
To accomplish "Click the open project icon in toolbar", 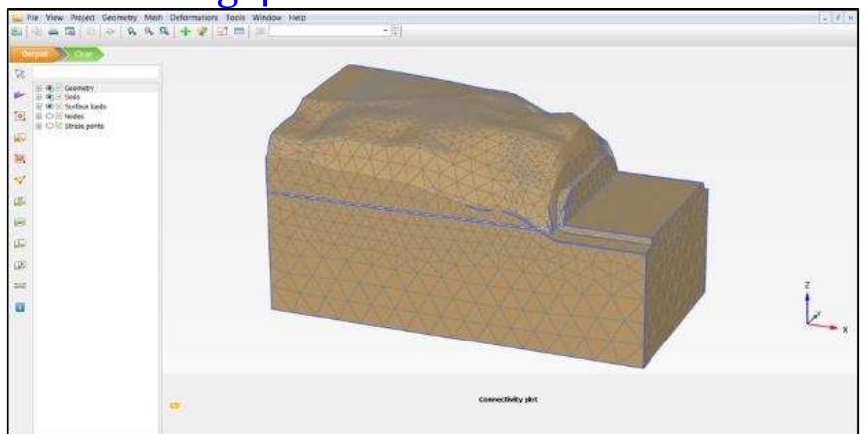I will pyautogui.click(x=16, y=32).
